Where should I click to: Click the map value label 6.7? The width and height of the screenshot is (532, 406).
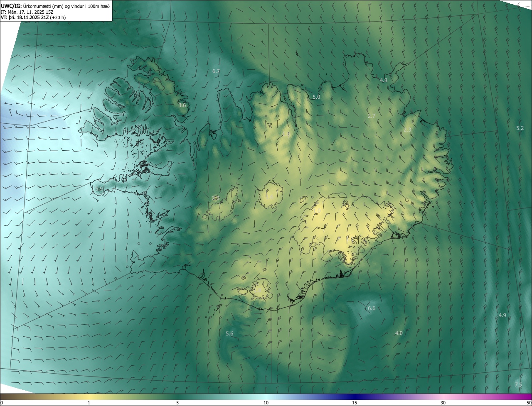tap(216, 71)
